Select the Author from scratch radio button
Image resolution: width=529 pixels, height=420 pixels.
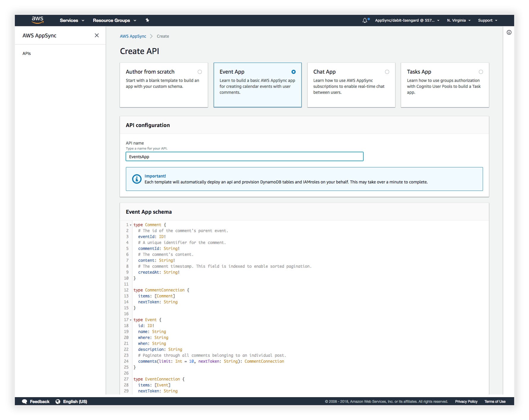tap(200, 72)
